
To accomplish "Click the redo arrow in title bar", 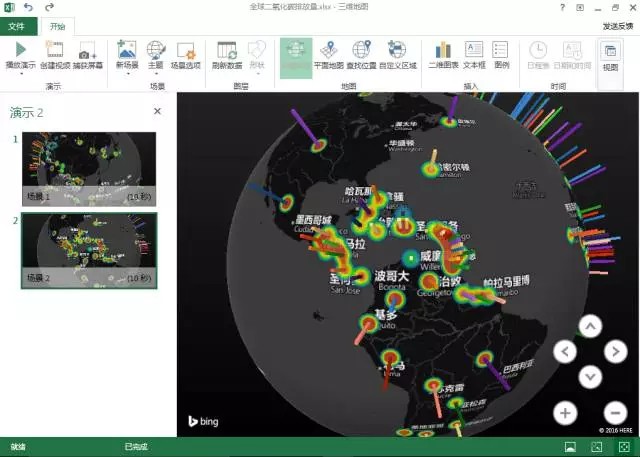I will pos(49,7).
